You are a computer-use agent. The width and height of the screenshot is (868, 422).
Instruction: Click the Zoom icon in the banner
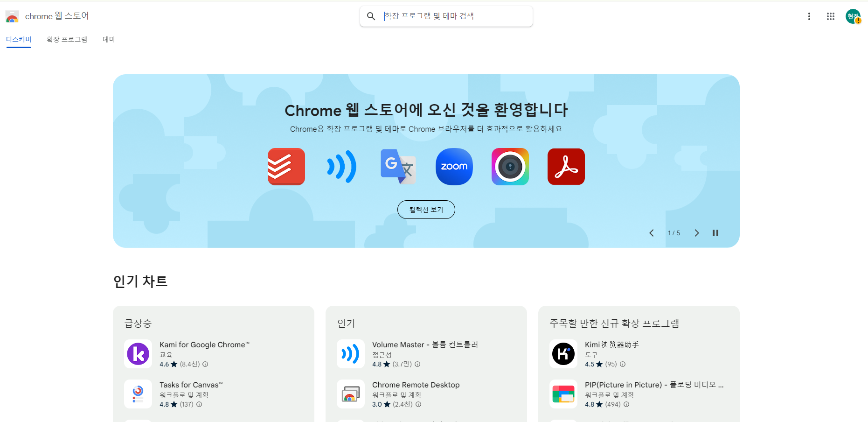[454, 167]
